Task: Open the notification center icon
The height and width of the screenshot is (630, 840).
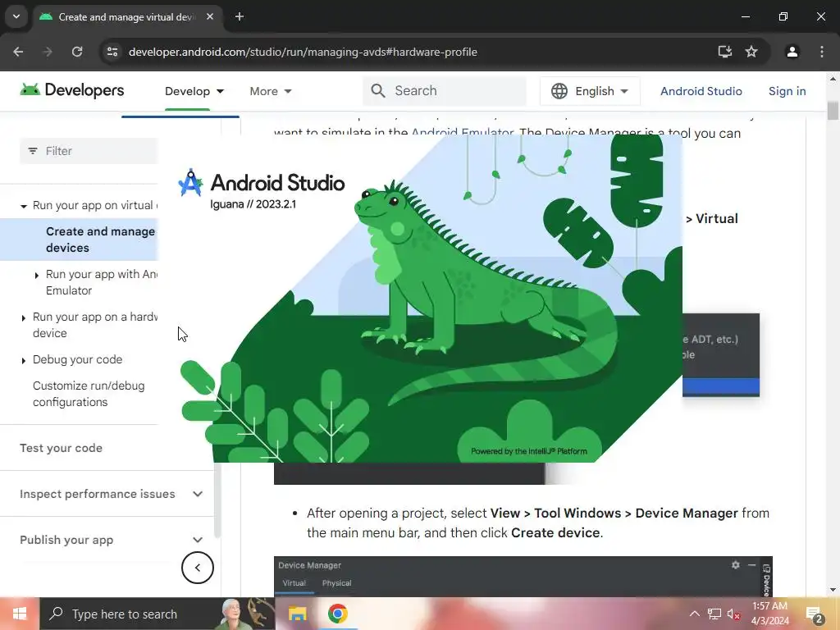Action: (815, 614)
